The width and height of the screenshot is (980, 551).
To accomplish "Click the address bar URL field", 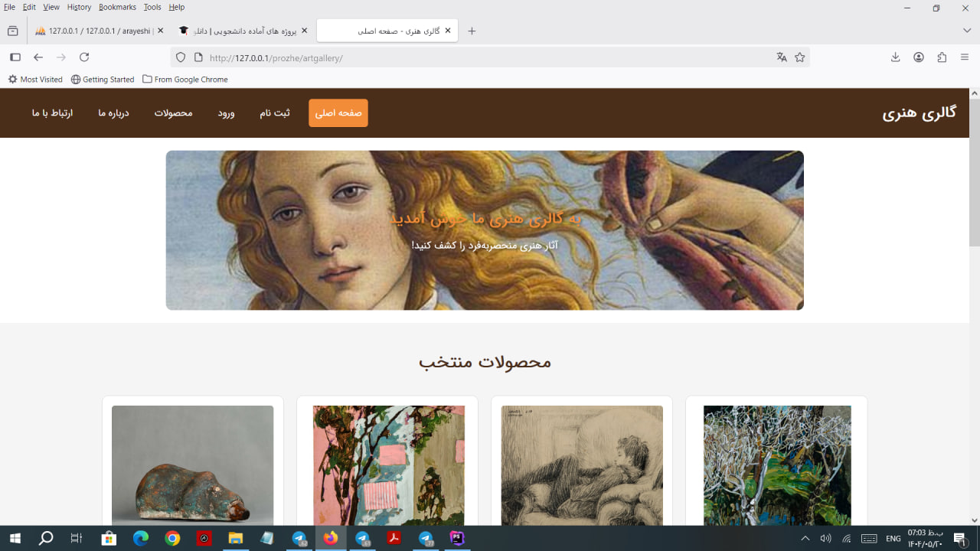I will pyautogui.click(x=482, y=58).
